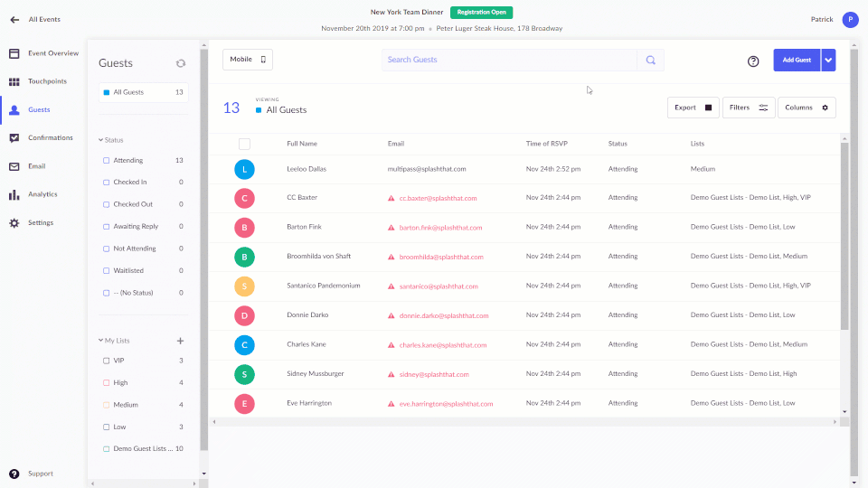Viewport: 868px width, 488px height.
Task: Open the Analytics bar chart icon
Action: [14, 195]
